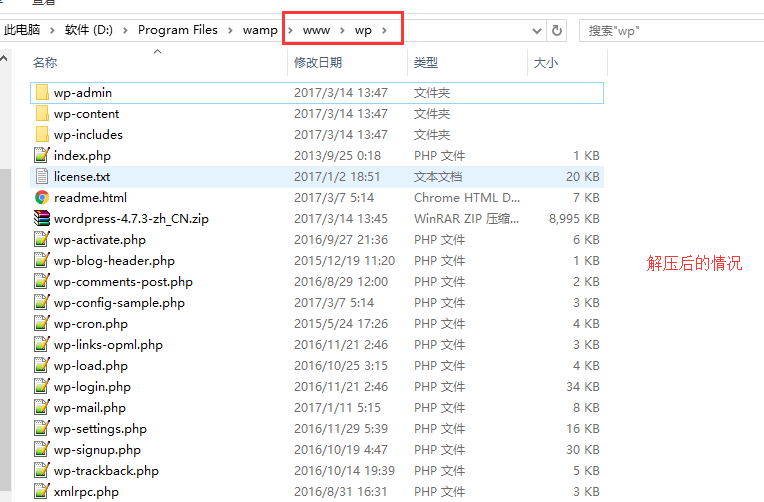This screenshot has width=764, height=502.
Task: Select the xmlrpc.php file name
Action: pos(86,491)
